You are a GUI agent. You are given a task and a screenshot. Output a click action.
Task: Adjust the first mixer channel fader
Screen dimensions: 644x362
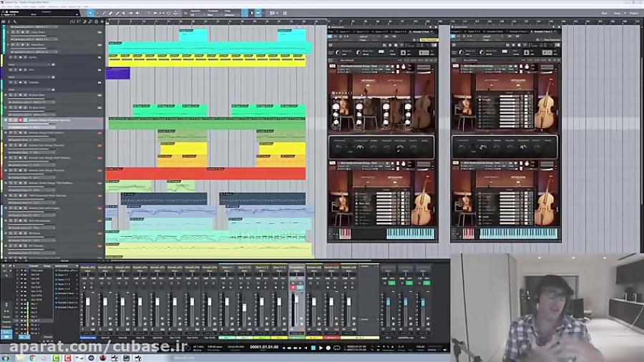[87, 302]
